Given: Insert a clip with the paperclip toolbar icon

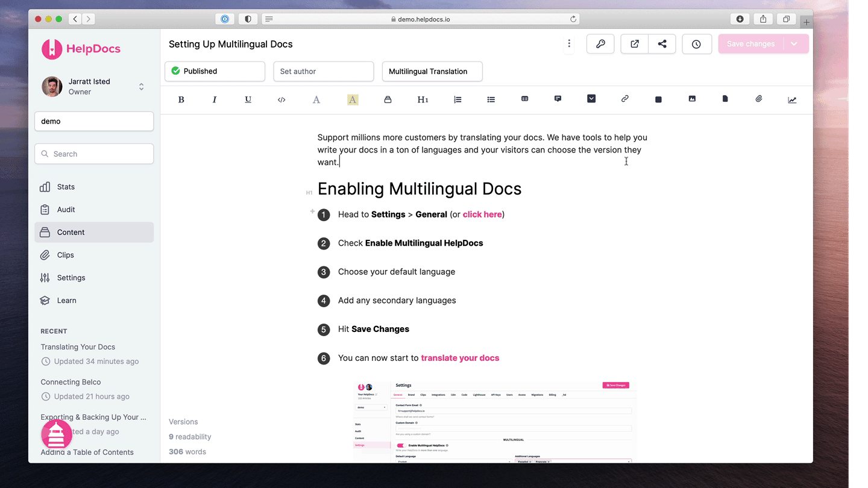Looking at the screenshot, I should pyautogui.click(x=759, y=99).
